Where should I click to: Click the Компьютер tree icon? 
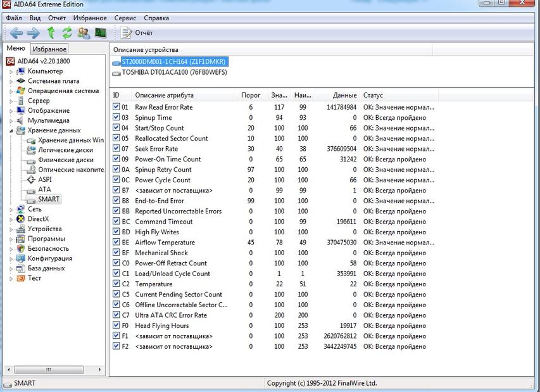21,71
